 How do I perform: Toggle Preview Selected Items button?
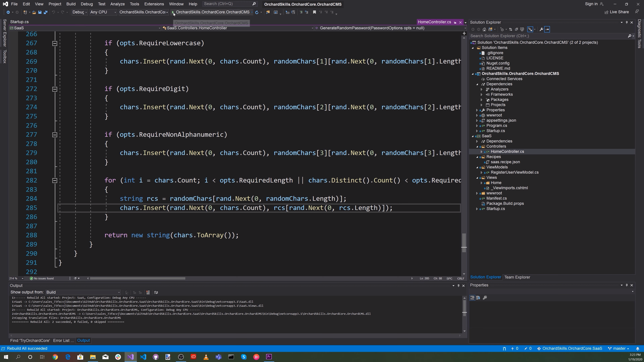pos(547,29)
